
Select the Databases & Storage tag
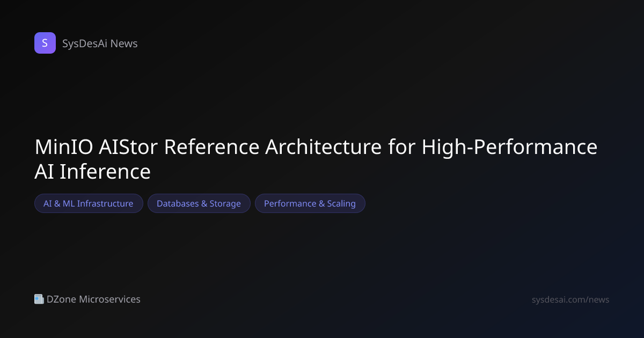(199, 203)
